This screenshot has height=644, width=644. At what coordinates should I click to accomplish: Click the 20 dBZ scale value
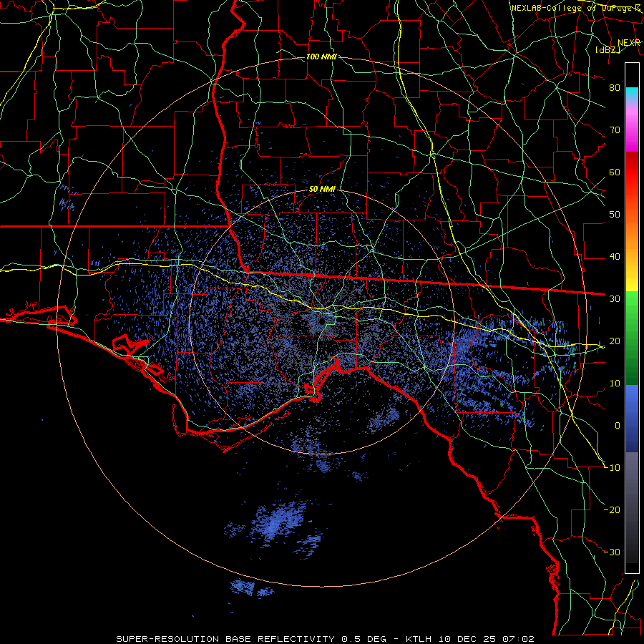615,341
